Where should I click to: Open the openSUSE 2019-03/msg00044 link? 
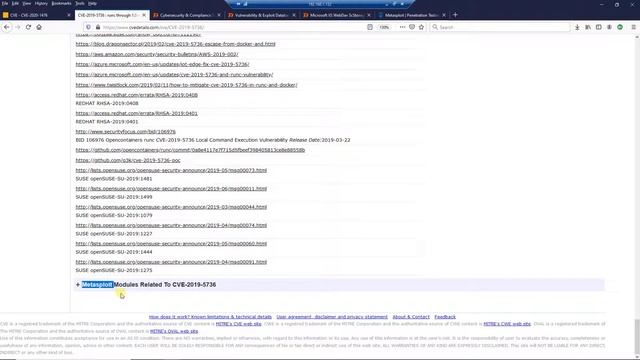171,207
